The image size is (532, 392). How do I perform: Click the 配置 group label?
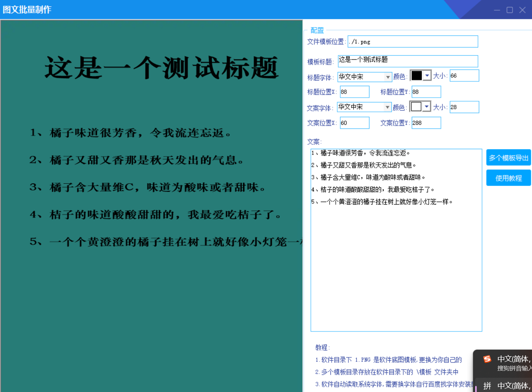[x=317, y=30]
